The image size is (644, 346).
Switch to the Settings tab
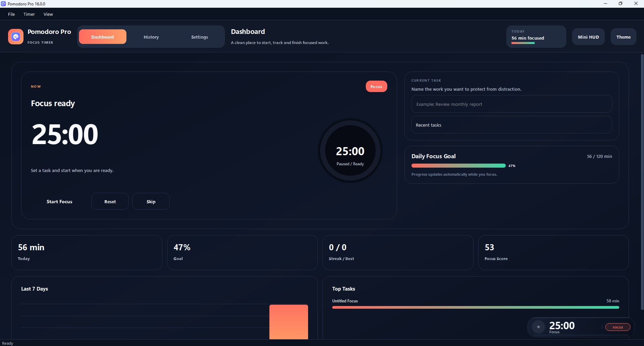(x=200, y=37)
